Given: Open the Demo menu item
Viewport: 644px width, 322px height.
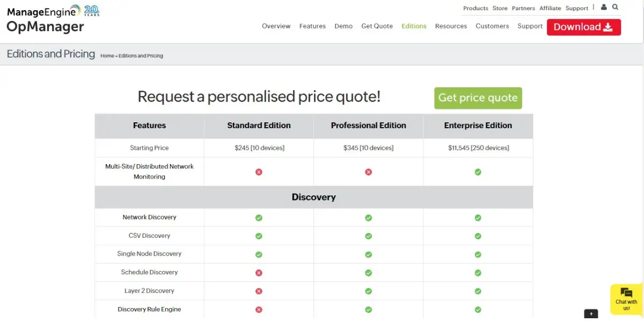Looking at the screenshot, I should (x=343, y=26).
